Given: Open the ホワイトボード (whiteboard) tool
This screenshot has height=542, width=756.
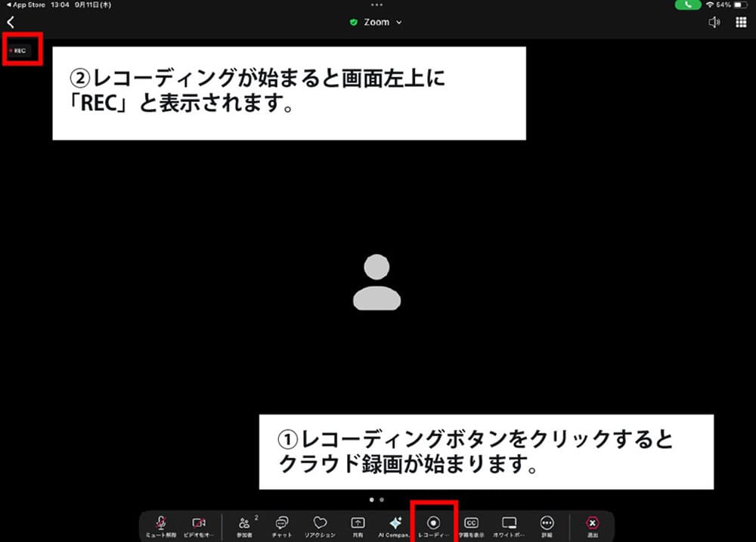Looking at the screenshot, I should [509, 523].
